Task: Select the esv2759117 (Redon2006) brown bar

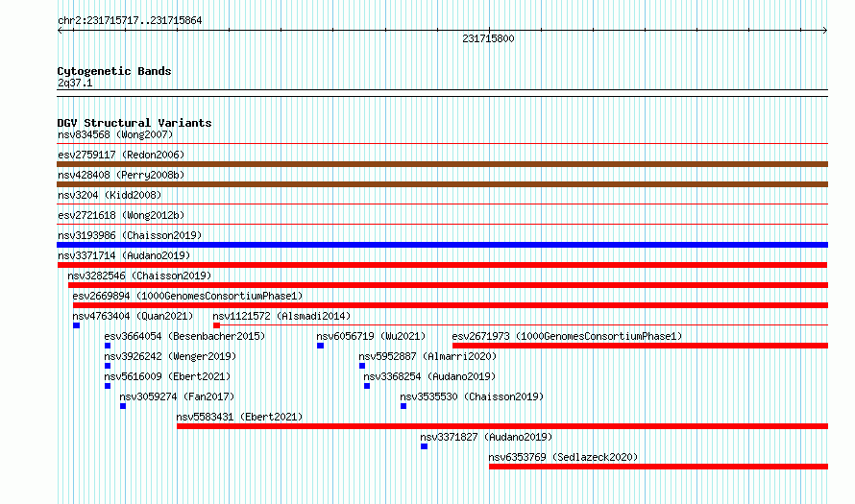Action: click(x=442, y=164)
